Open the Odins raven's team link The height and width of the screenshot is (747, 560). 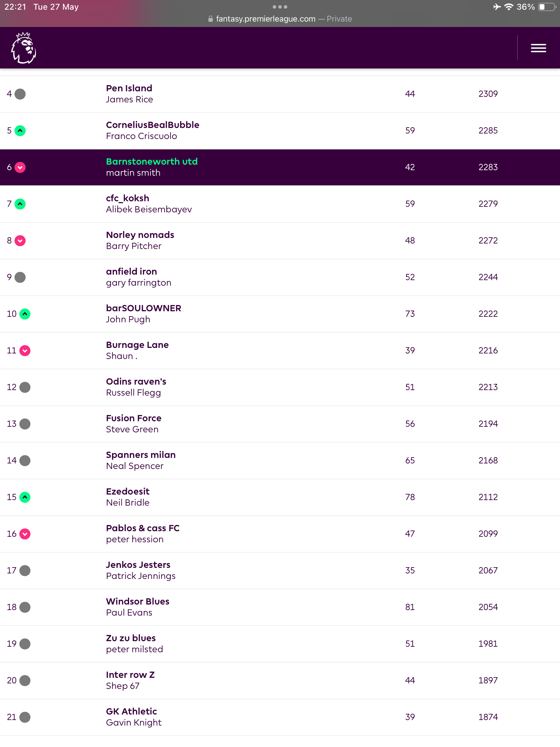tap(136, 381)
